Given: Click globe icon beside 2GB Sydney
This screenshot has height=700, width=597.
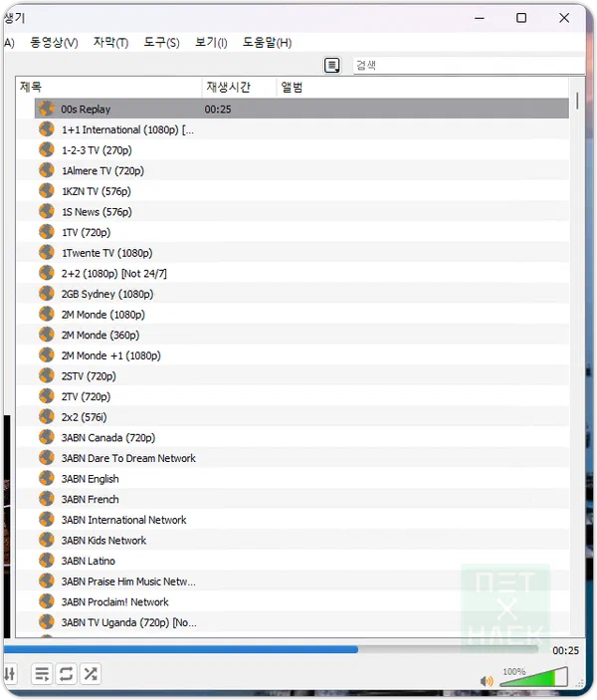Looking at the screenshot, I should point(47,294).
